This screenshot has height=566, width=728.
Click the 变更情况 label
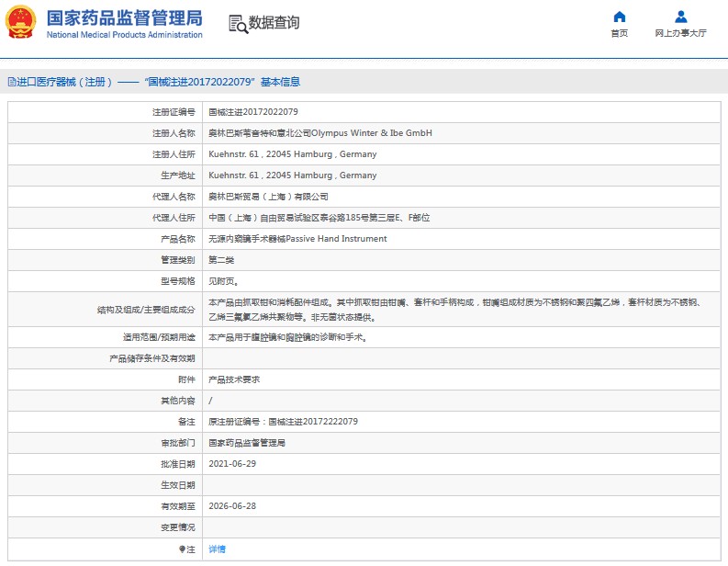[x=178, y=527]
